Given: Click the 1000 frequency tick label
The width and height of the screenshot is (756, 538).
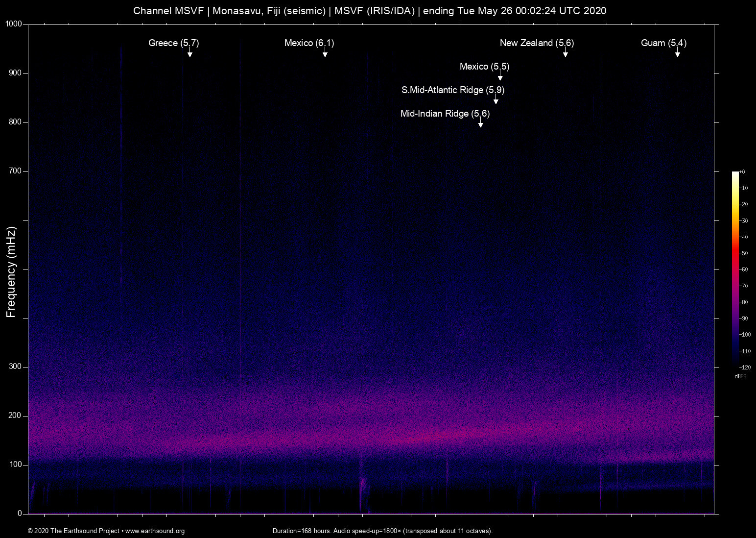Looking at the screenshot, I should click(15, 24).
